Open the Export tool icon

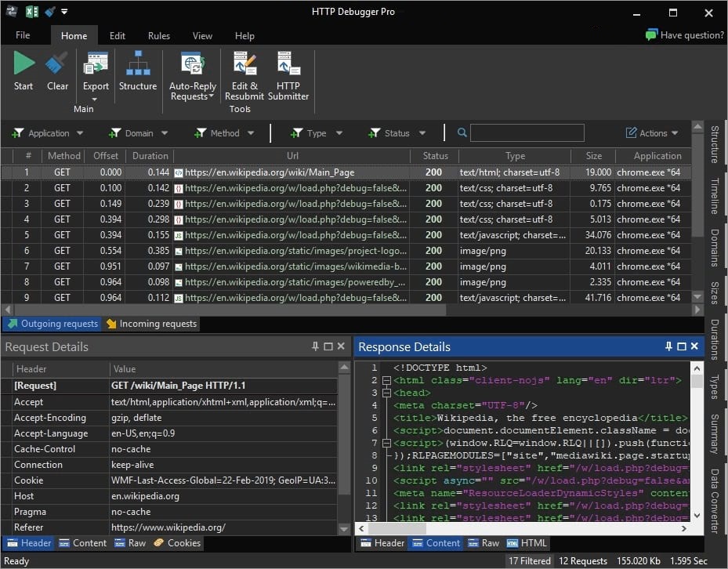(x=96, y=63)
